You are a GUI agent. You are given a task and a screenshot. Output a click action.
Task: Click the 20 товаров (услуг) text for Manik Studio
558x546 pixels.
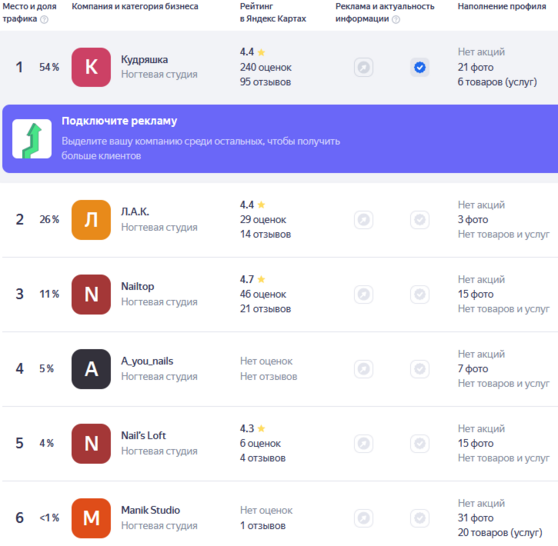tap(500, 532)
